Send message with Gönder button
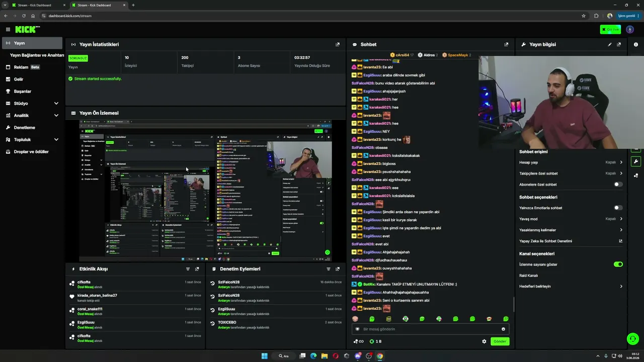This screenshot has height=362, width=644. 500,341
